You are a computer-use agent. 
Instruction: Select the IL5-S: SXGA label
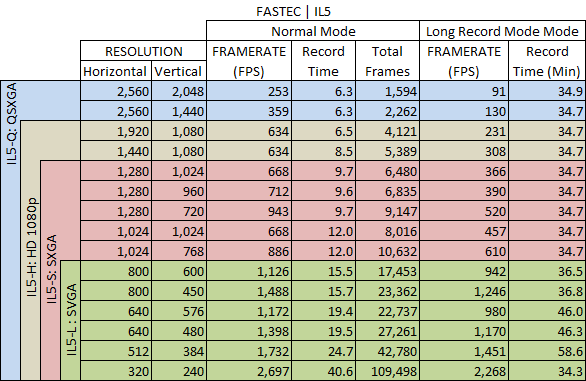tap(52, 269)
